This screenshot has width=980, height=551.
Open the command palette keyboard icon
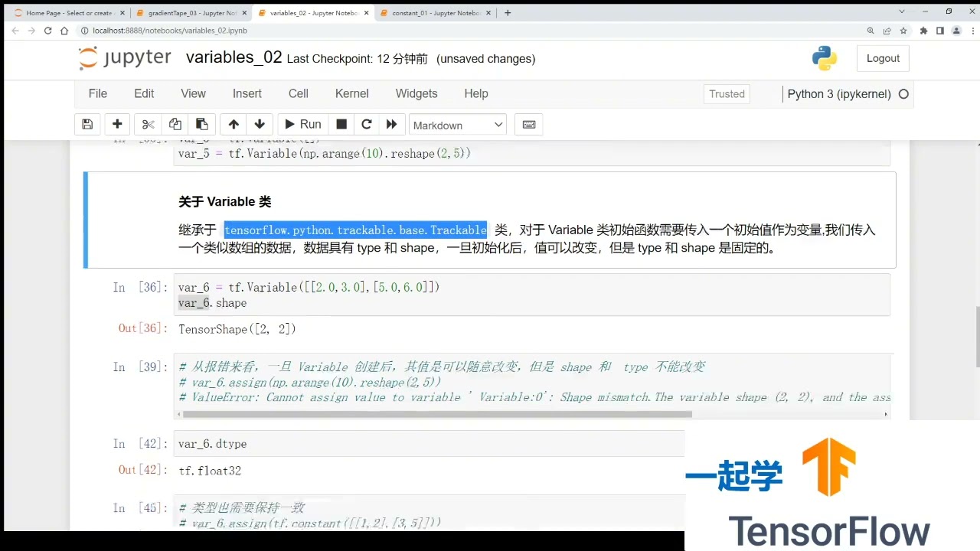coord(528,124)
